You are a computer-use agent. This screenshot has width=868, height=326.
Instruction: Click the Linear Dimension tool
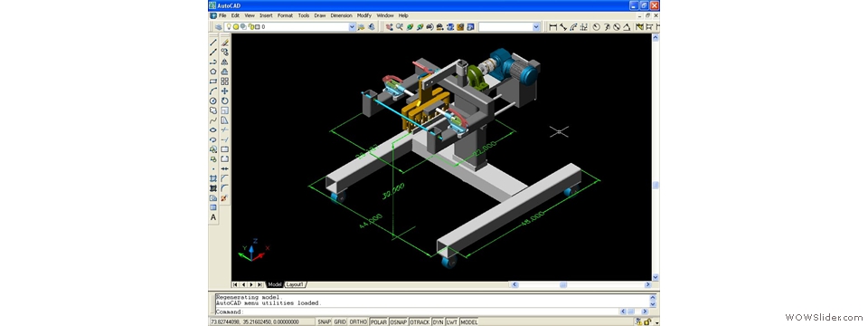(552, 26)
